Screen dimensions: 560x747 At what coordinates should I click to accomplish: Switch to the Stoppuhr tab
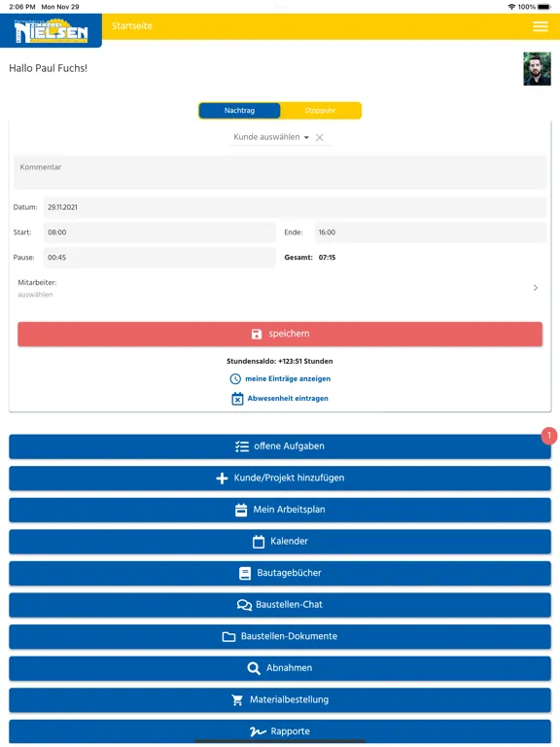pyautogui.click(x=320, y=111)
